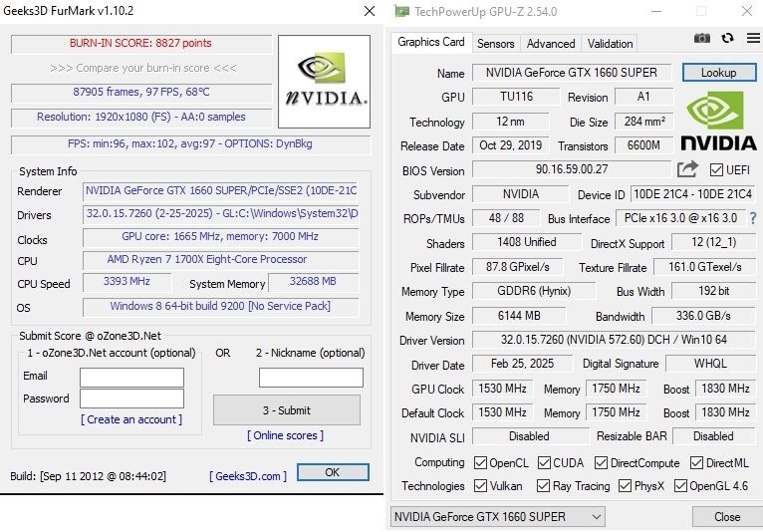This screenshot has width=763, height=532.
Task: Click the Resizable BAR Disabled field
Action: coord(714,436)
